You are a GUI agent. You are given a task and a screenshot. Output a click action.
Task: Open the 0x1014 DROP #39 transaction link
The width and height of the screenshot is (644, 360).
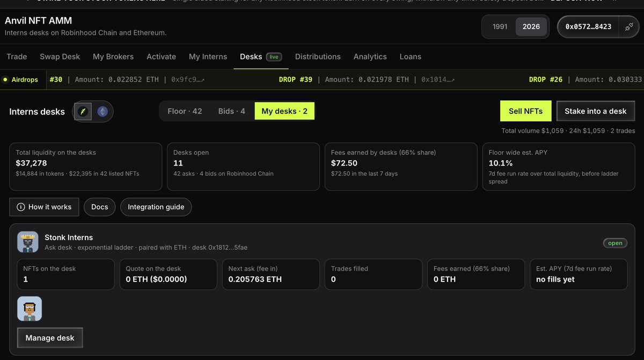tap(438, 80)
